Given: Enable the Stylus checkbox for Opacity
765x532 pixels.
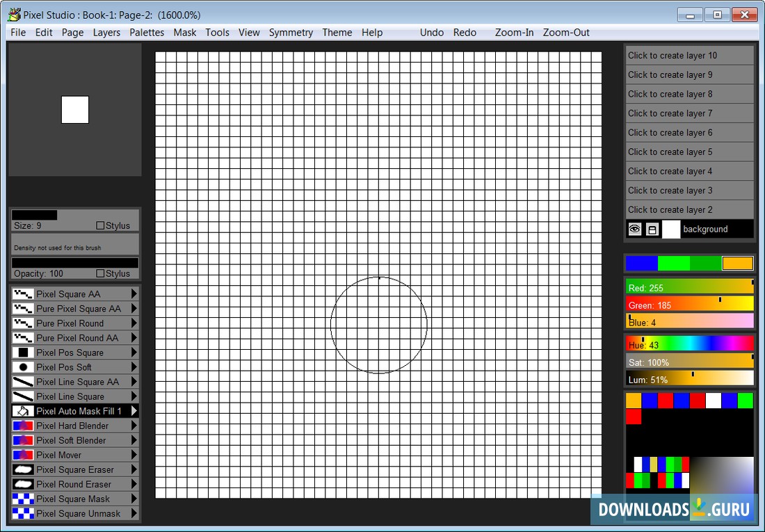Looking at the screenshot, I should (101, 273).
